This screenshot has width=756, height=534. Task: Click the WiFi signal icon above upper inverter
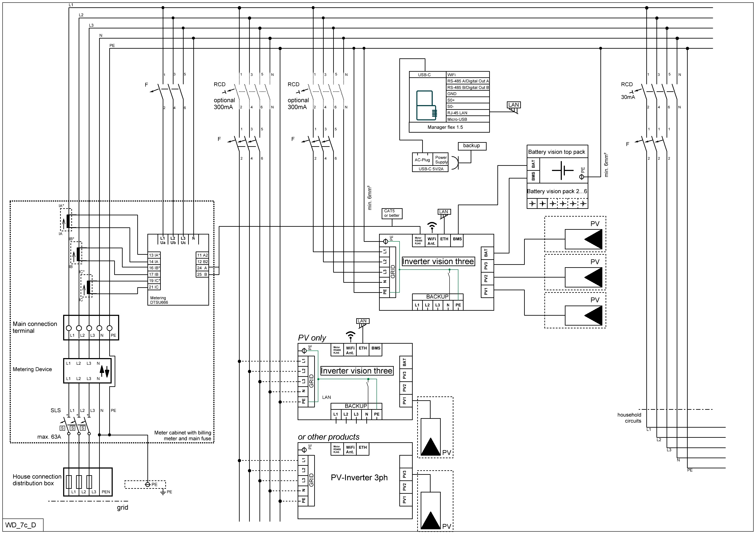pyautogui.click(x=432, y=226)
